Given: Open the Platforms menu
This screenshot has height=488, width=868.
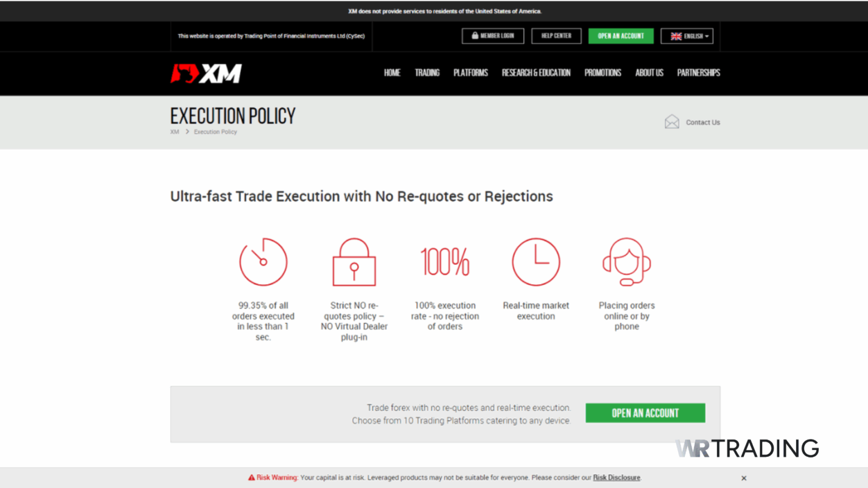Looking at the screenshot, I should 471,73.
